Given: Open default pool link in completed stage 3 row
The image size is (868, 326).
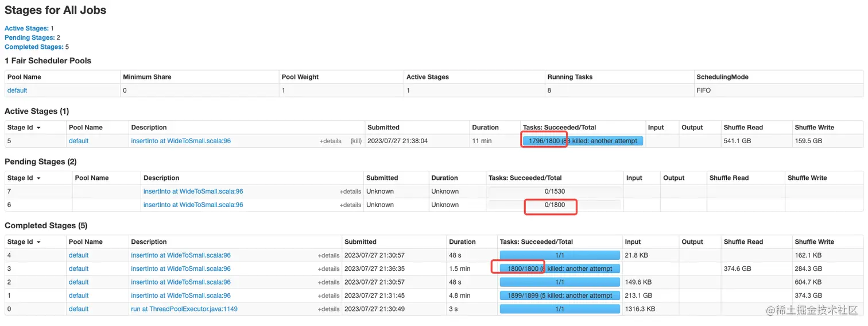Looking at the screenshot, I should pyautogui.click(x=79, y=269).
